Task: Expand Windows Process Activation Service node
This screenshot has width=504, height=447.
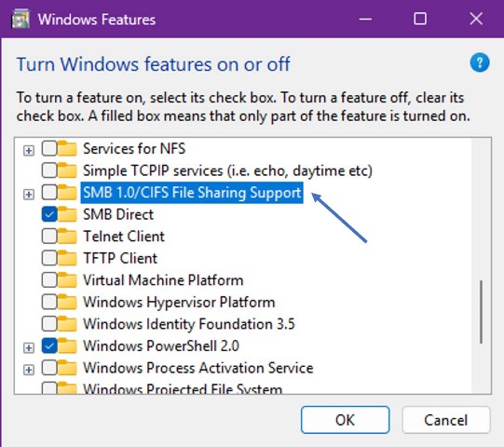Action: (29, 370)
